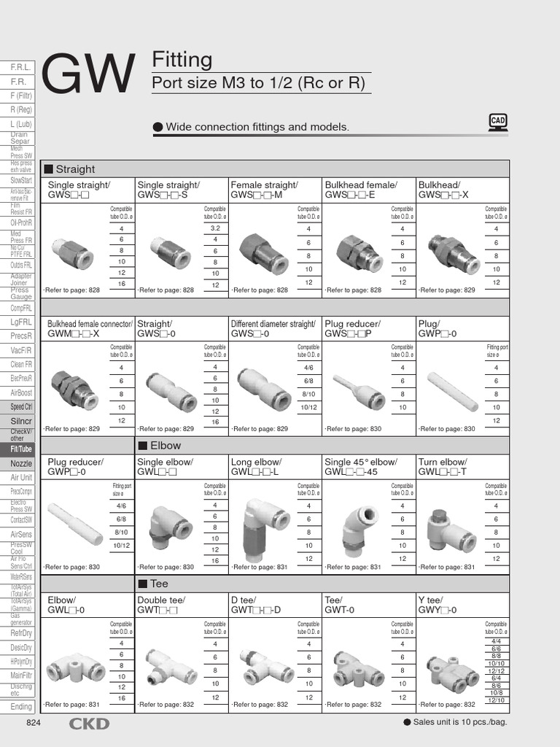Select the Clean FR side tab
This screenshot has width=560, height=747.
(17, 365)
